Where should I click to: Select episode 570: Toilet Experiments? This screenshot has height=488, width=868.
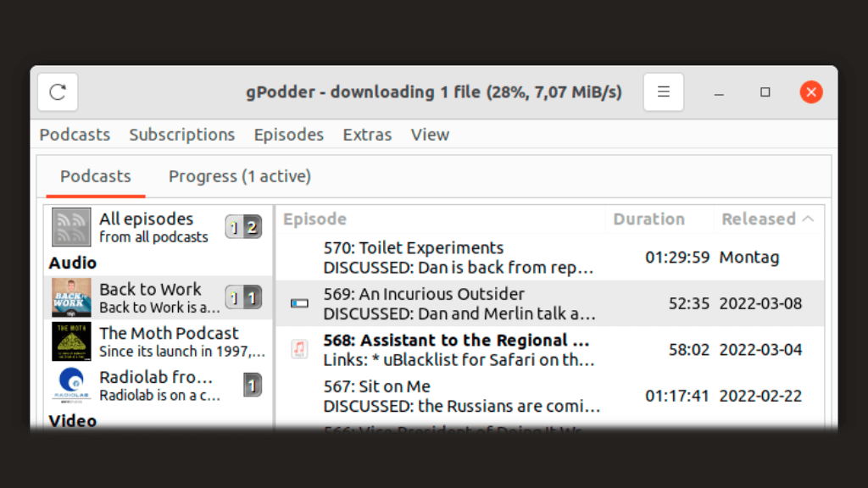click(x=458, y=258)
